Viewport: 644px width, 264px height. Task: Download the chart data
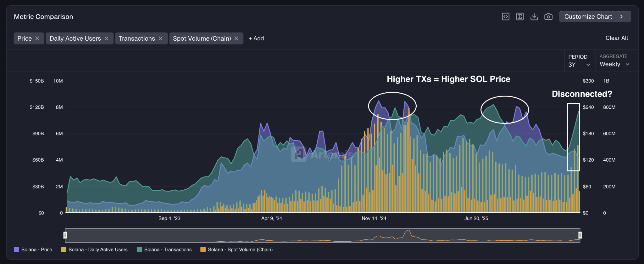pos(534,17)
